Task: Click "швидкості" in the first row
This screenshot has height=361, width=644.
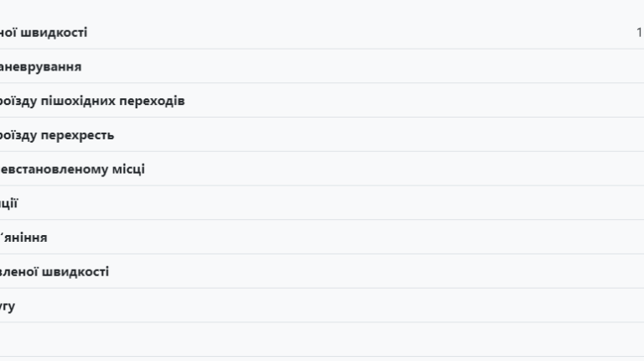Action: point(59,33)
